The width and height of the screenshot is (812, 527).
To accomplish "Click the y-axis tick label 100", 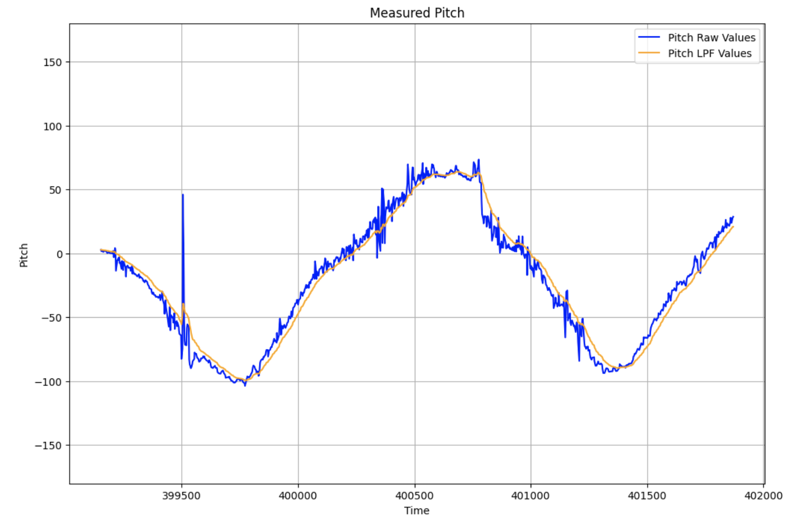I will click(52, 127).
